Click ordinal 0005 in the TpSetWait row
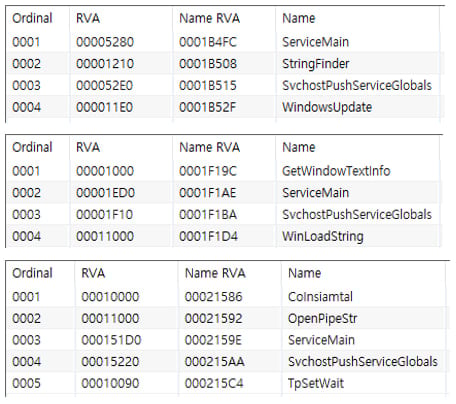The height and width of the screenshot is (404, 456). [26, 383]
